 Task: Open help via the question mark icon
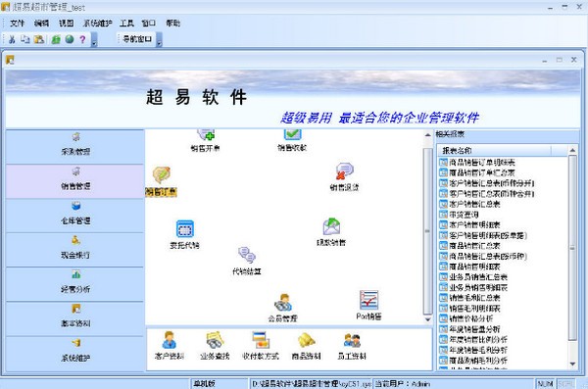(x=82, y=39)
